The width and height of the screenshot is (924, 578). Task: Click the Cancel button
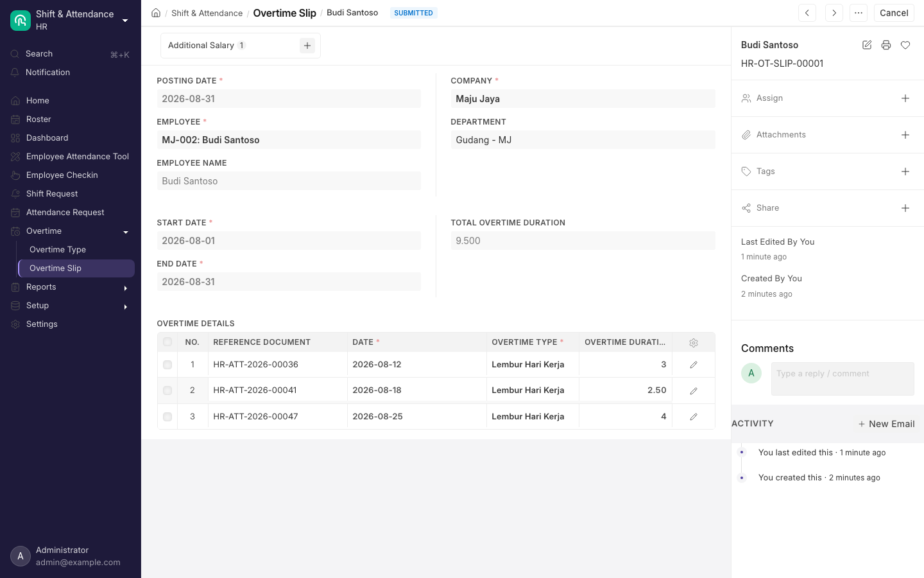click(894, 13)
